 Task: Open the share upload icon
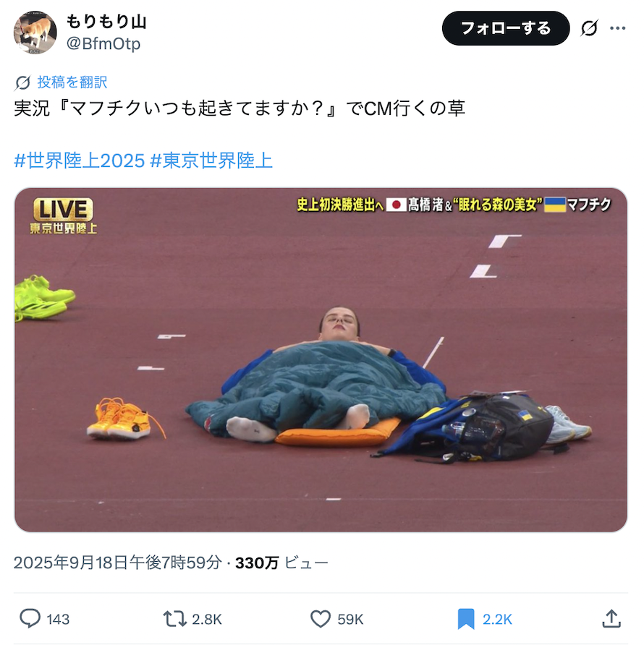(611, 618)
